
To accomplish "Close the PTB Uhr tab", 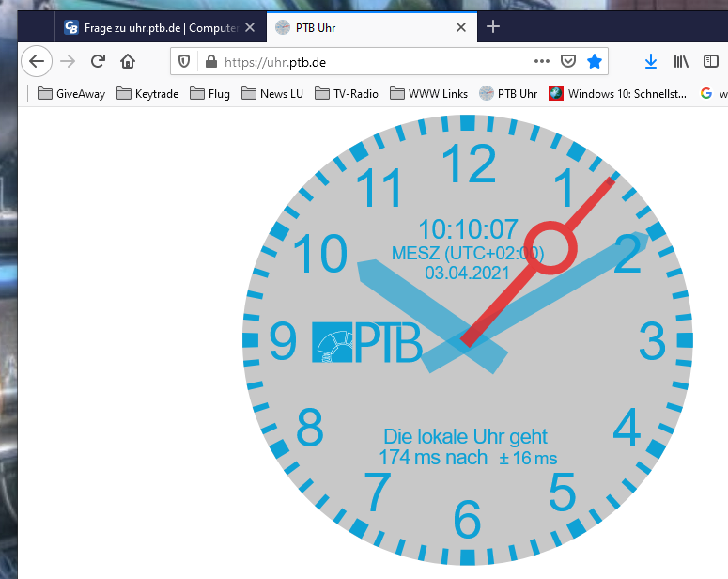I will [461, 27].
